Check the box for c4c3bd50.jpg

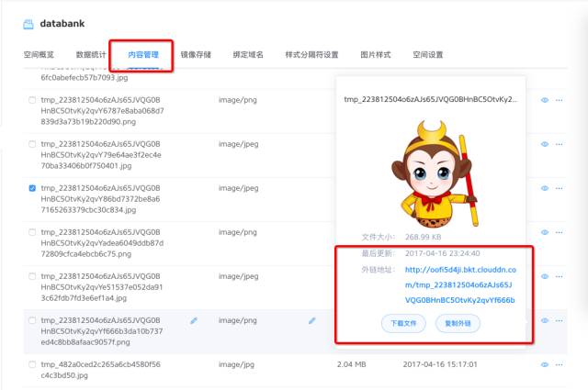click(32, 364)
